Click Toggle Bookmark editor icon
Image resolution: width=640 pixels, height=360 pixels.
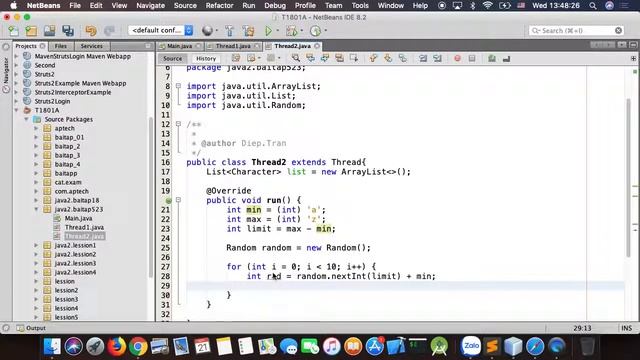(402, 59)
